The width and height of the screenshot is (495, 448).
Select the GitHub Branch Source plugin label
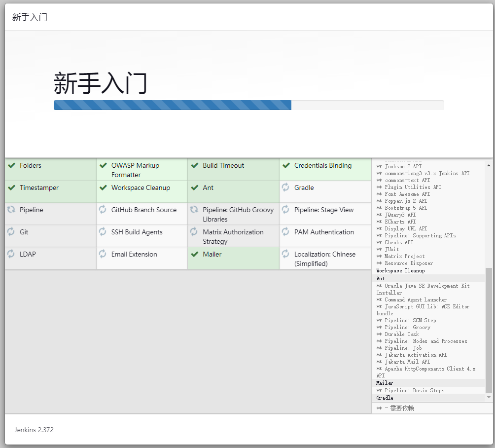pos(143,210)
